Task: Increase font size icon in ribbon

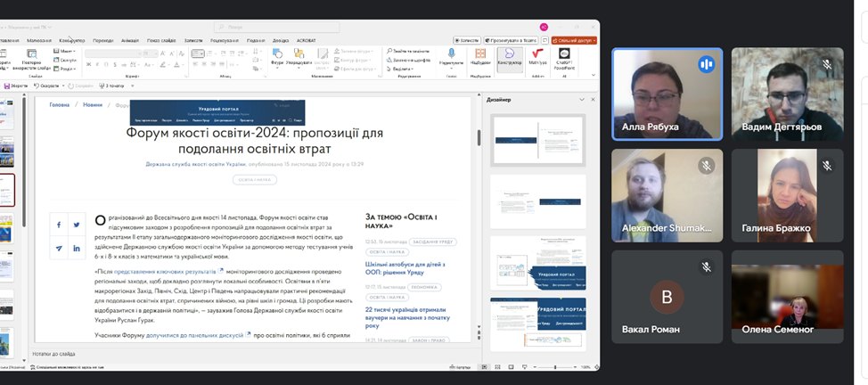Action: coord(163,53)
